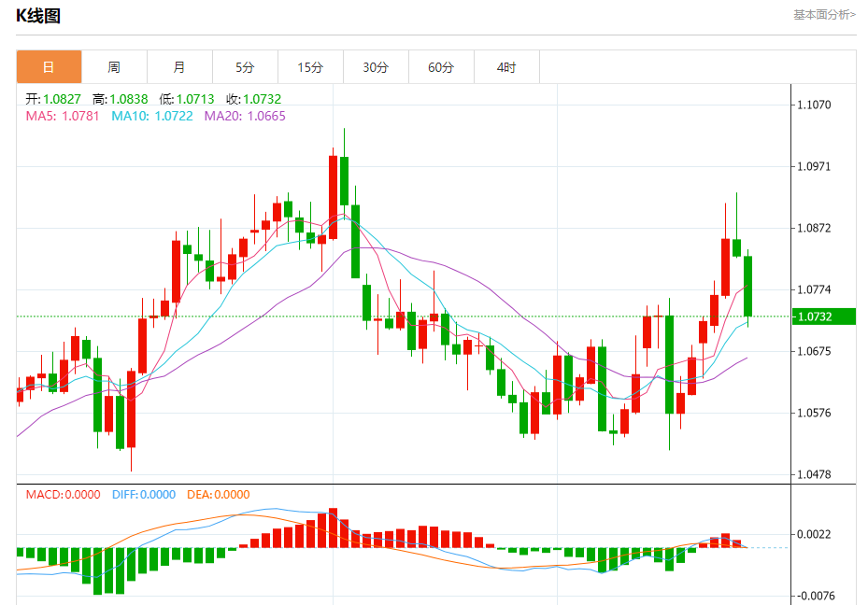Click the 1.0774 price axis label
This screenshot has width=868, height=605.
point(814,289)
